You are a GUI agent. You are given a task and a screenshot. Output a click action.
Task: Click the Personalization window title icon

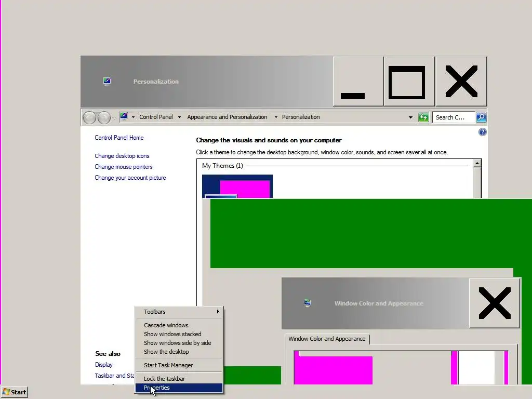(x=107, y=81)
